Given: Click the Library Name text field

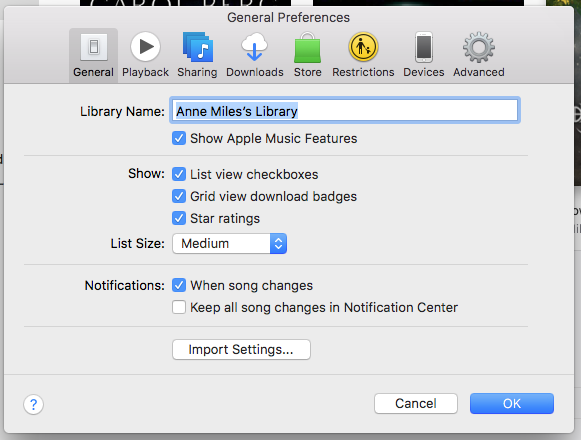Looking at the screenshot, I should click(x=345, y=110).
